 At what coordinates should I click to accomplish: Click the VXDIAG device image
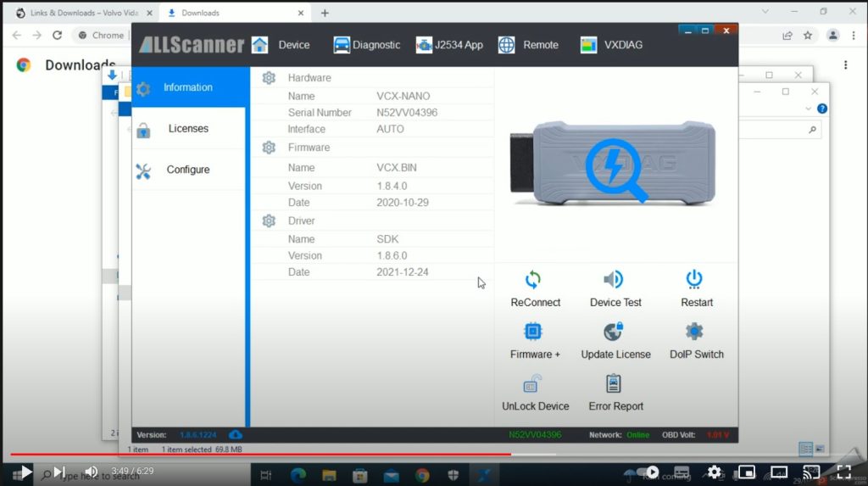click(613, 163)
